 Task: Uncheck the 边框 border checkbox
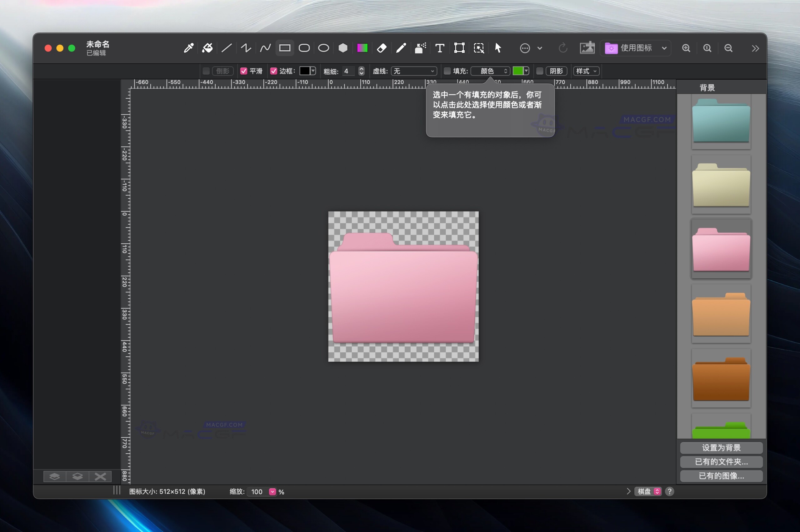click(273, 71)
